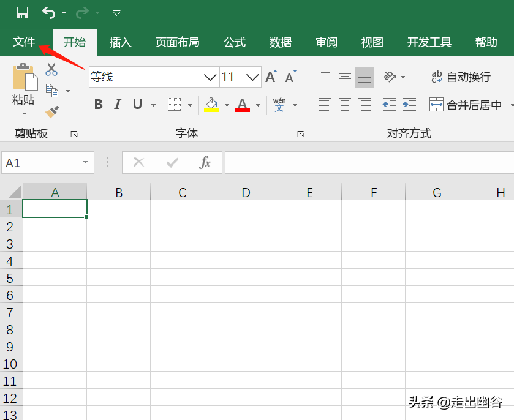Screen dimensions: 514x420
Task: Open the Name Box dropdown arrow
Action: coord(86,162)
